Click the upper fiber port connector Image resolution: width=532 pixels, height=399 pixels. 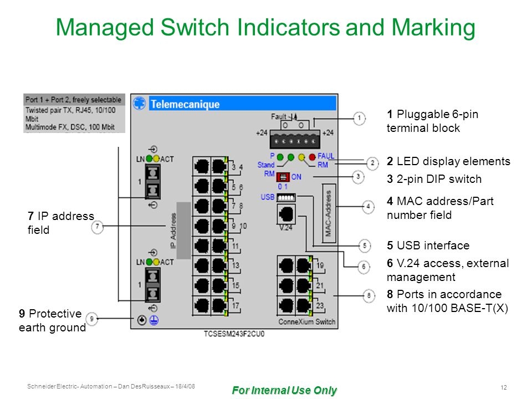[x=153, y=182]
